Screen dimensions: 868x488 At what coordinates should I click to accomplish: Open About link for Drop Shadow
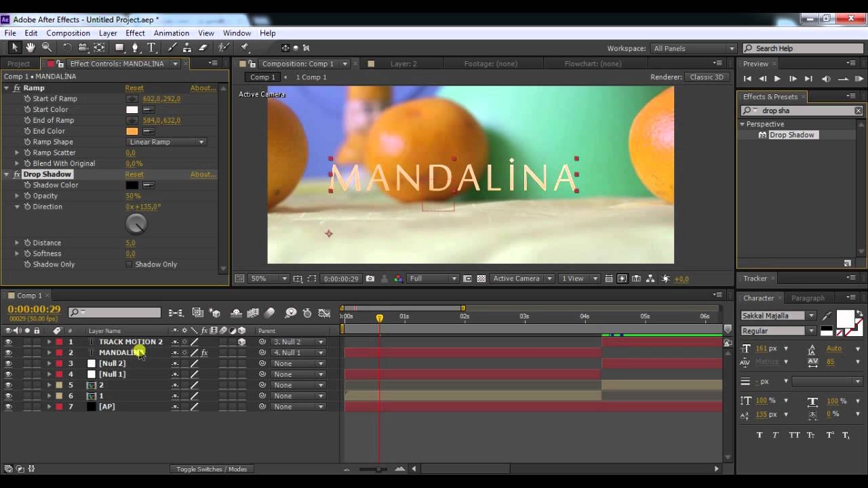pyautogui.click(x=203, y=175)
